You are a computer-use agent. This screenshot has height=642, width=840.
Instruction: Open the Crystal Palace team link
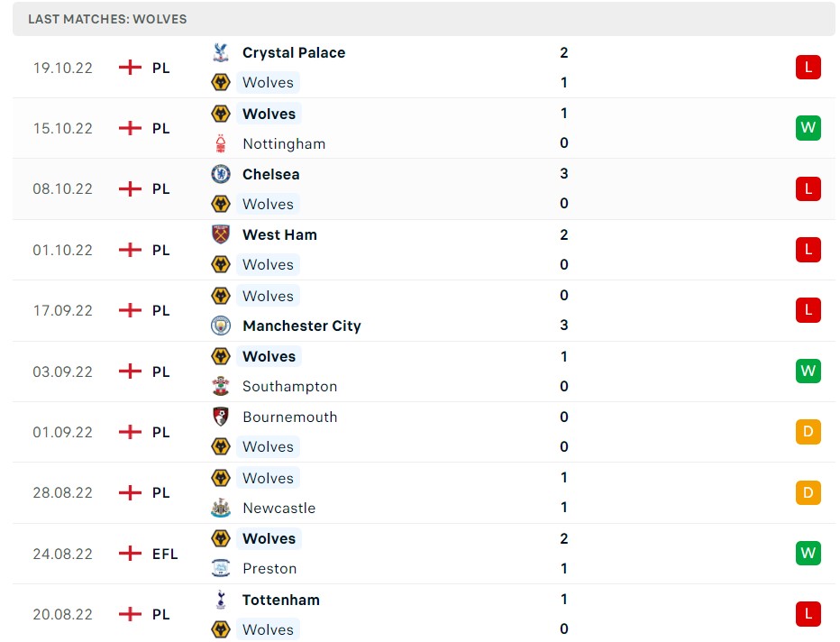(x=293, y=52)
